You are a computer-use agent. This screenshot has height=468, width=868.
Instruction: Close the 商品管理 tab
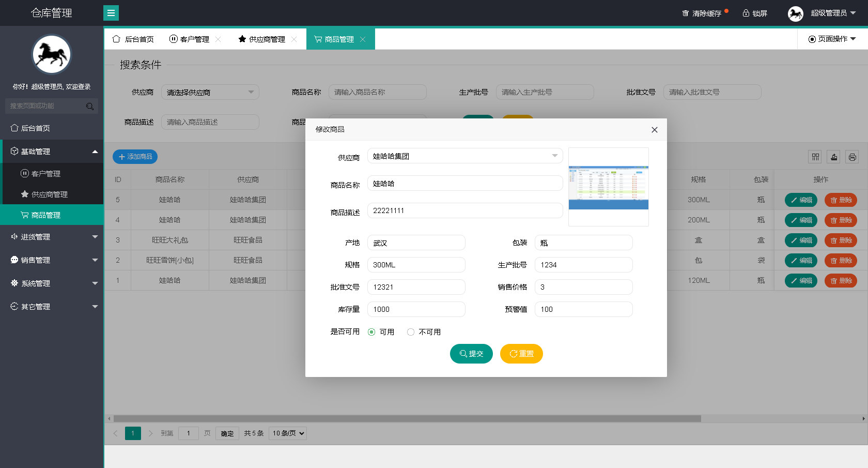coord(363,39)
